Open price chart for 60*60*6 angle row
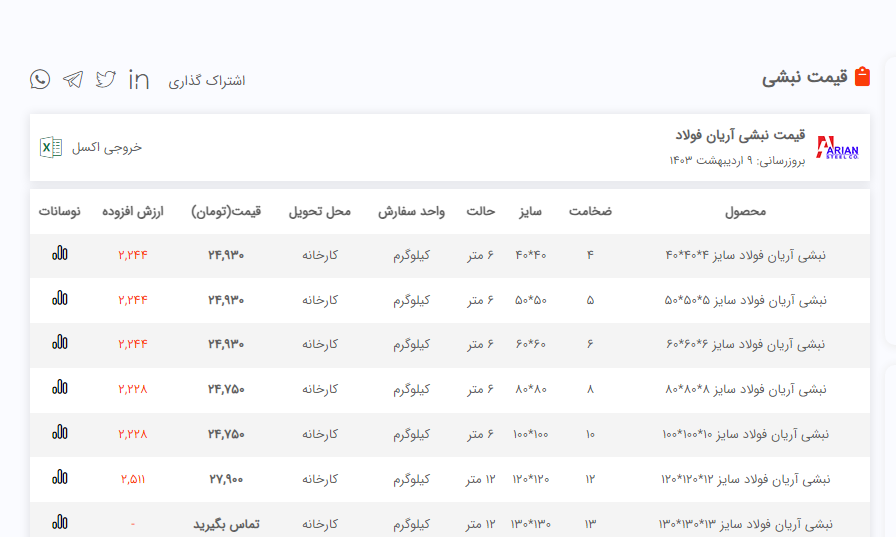This screenshot has width=896, height=537. pyautogui.click(x=60, y=343)
